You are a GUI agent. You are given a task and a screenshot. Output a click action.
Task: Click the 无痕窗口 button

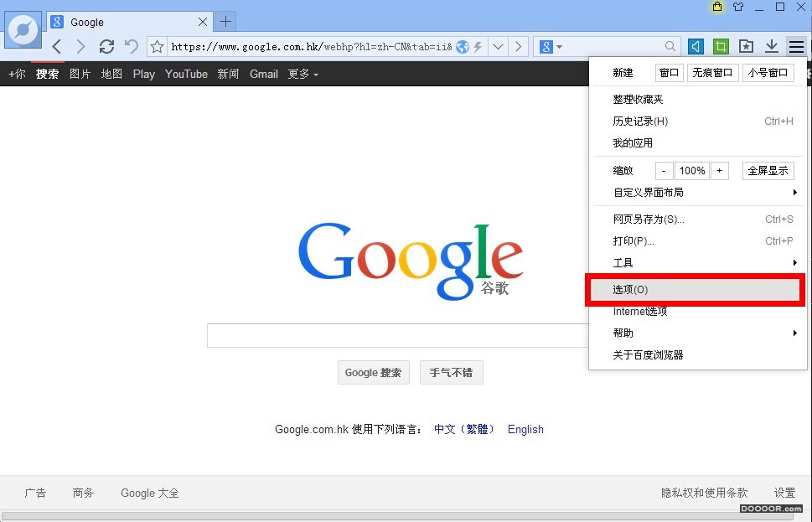coord(712,73)
